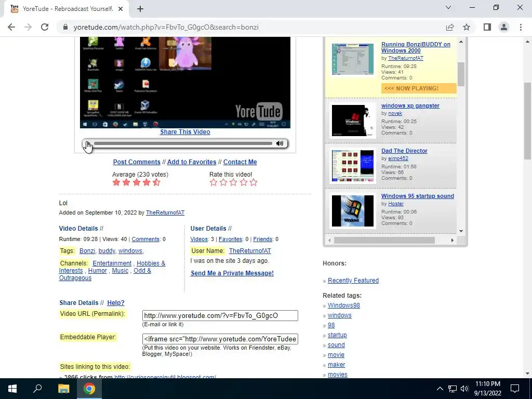Show hidden system tray icons

[440, 389]
